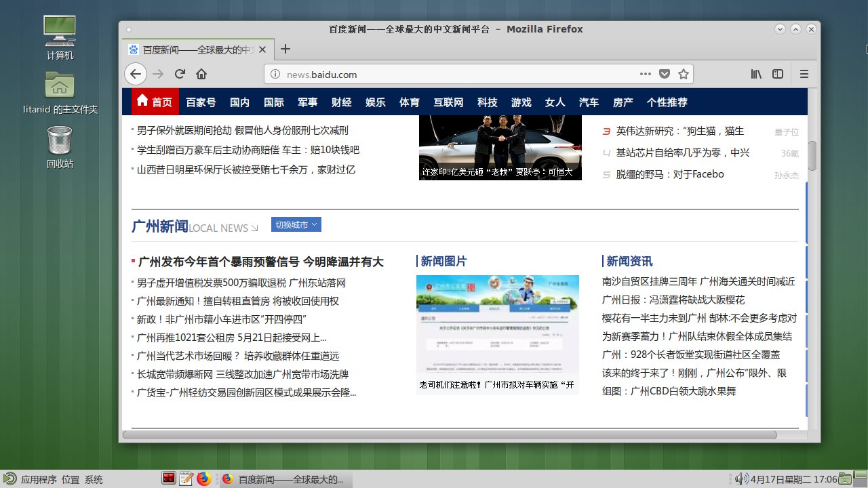The width and height of the screenshot is (868, 488).
Task: Open 科技 news section
Action: click(487, 102)
